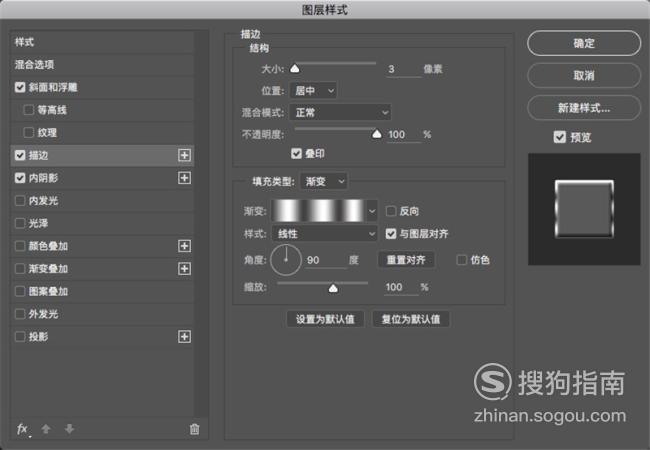Click 重置对齐 reset alignment button

click(406, 260)
